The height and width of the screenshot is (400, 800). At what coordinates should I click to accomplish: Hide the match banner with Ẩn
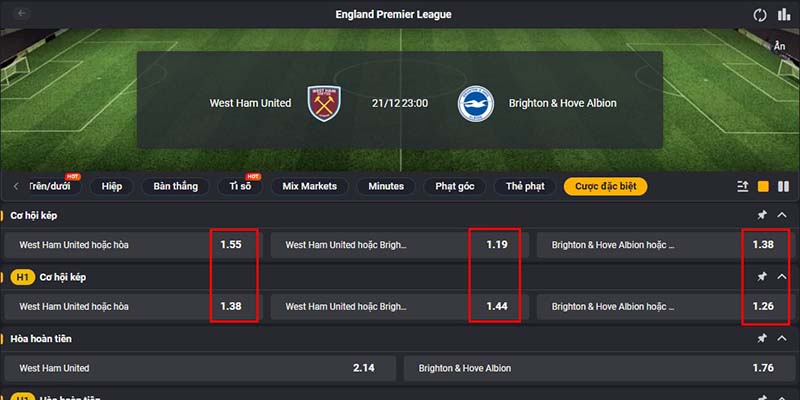779,46
